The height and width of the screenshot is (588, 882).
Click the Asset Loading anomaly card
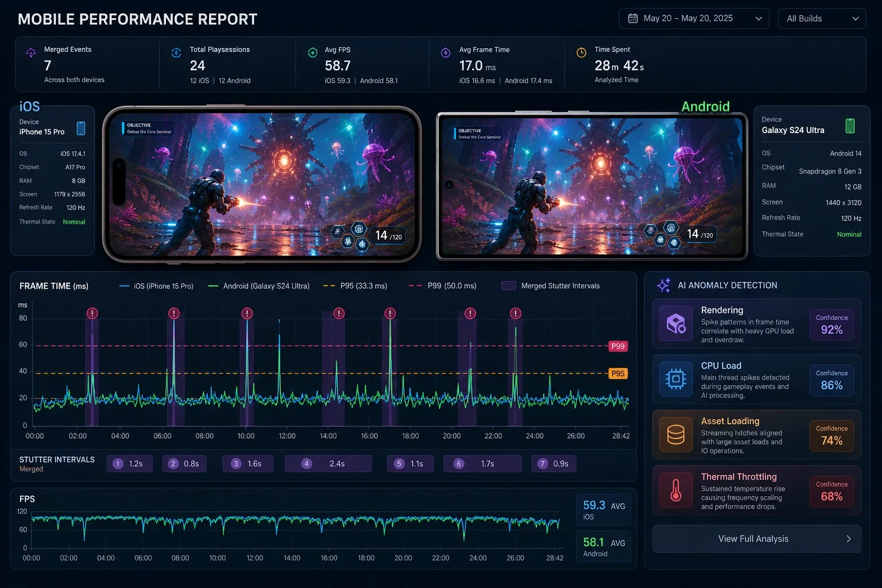(756, 435)
